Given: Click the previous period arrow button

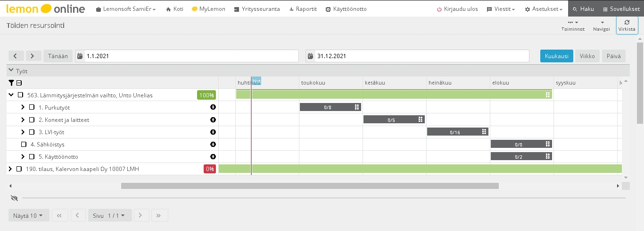Looking at the screenshot, I should point(15,56).
